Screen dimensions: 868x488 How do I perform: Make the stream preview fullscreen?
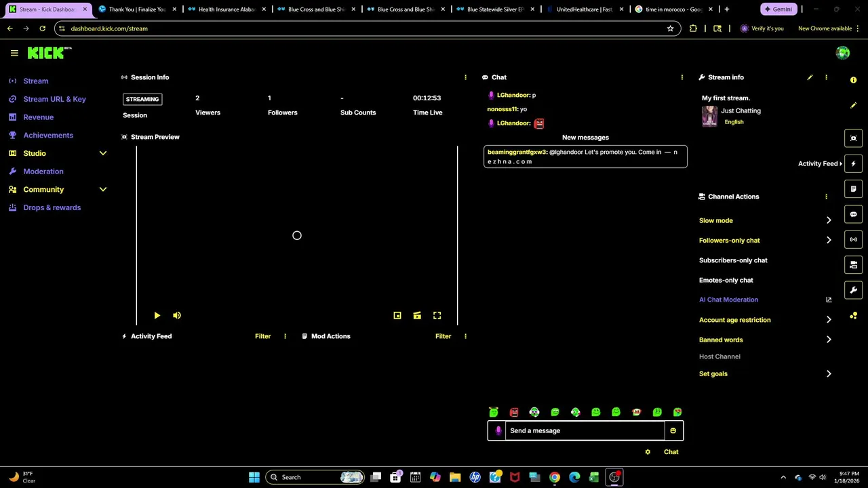click(x=437, y=315)
